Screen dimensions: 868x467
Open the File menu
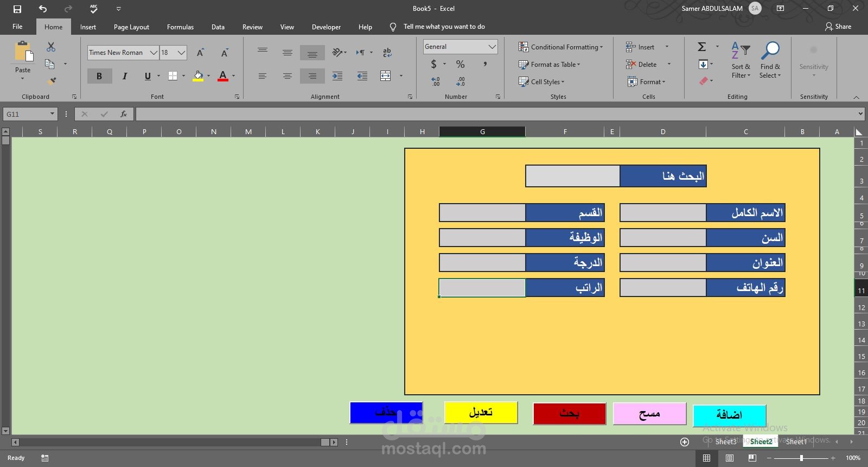click(17, 27)
